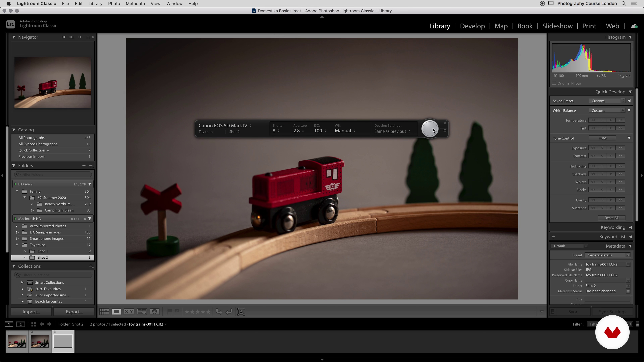Viewport: 644px width, 362px height.
Task: Decrease Temperature with double left arrow
Action: coord(593,120)
